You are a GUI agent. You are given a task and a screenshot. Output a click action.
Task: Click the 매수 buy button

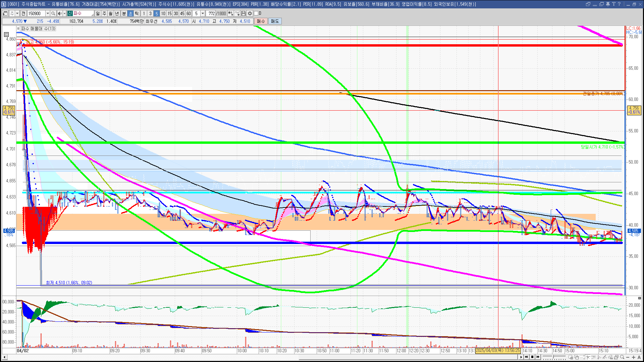pyautogui.click(x=261, y=21)
